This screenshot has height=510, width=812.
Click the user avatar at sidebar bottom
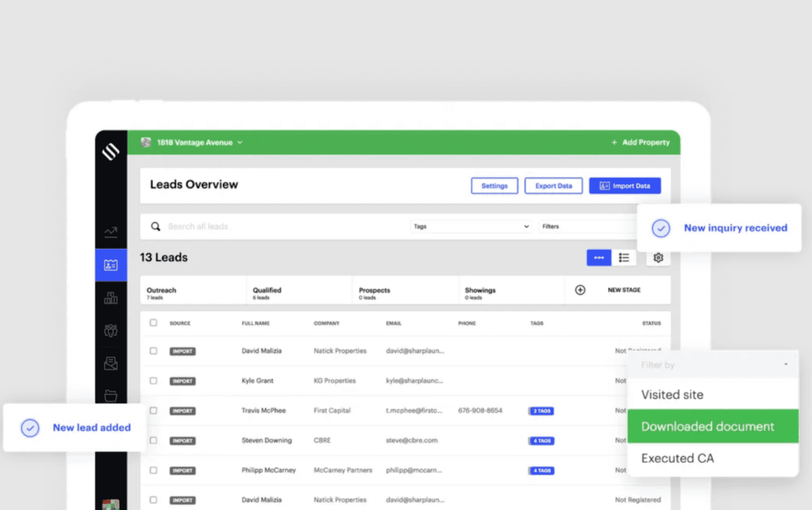coord(111,504)
